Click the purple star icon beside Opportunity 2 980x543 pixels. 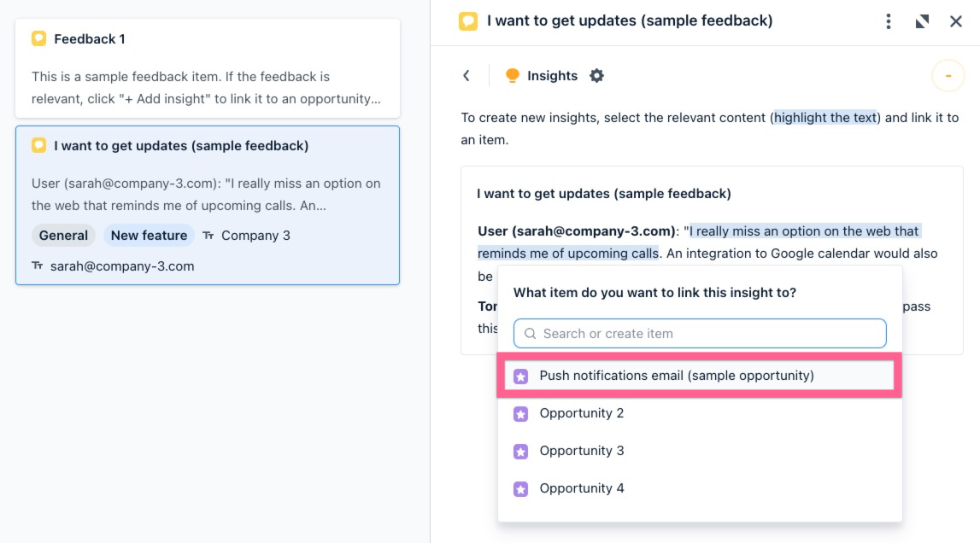click(520, 414)
